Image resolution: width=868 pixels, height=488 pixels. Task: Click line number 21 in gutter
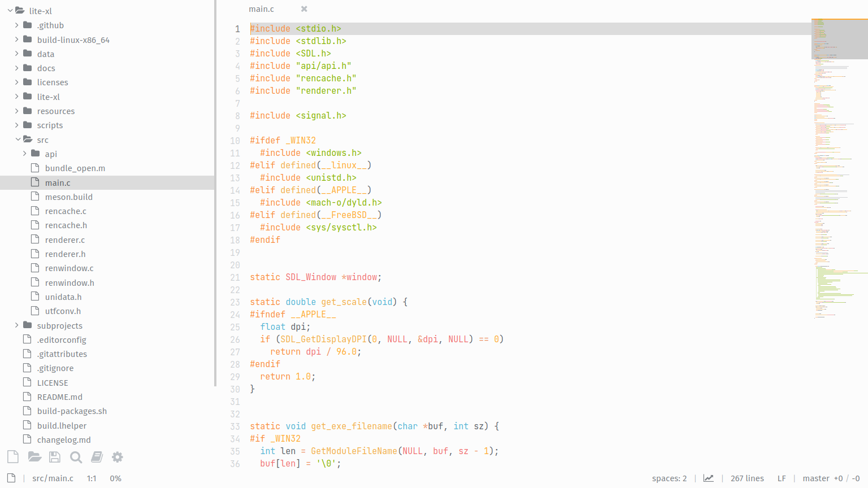[235, 277]
